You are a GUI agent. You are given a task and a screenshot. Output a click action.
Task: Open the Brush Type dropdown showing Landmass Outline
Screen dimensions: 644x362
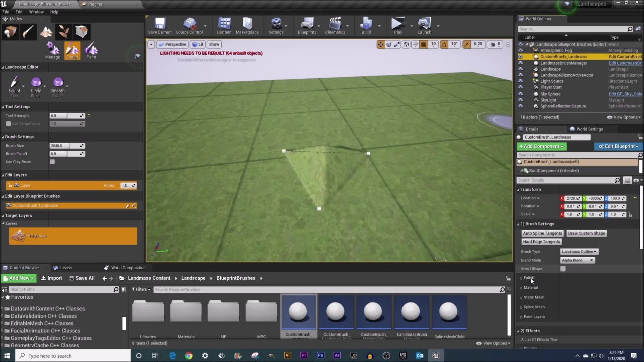tap(579, 251)
